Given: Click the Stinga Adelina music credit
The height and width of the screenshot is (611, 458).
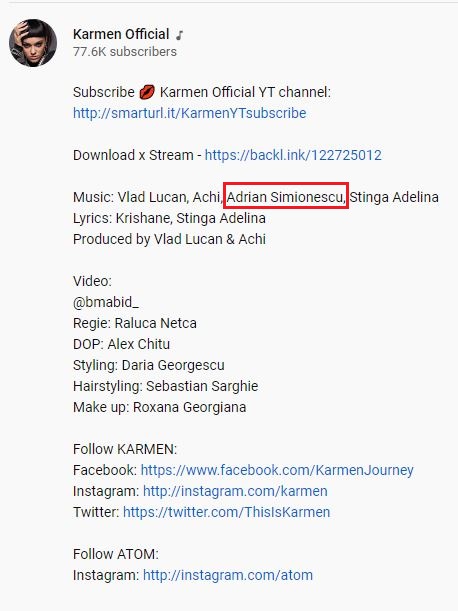Looking at the screenshot, I should (x=394, y=197).
